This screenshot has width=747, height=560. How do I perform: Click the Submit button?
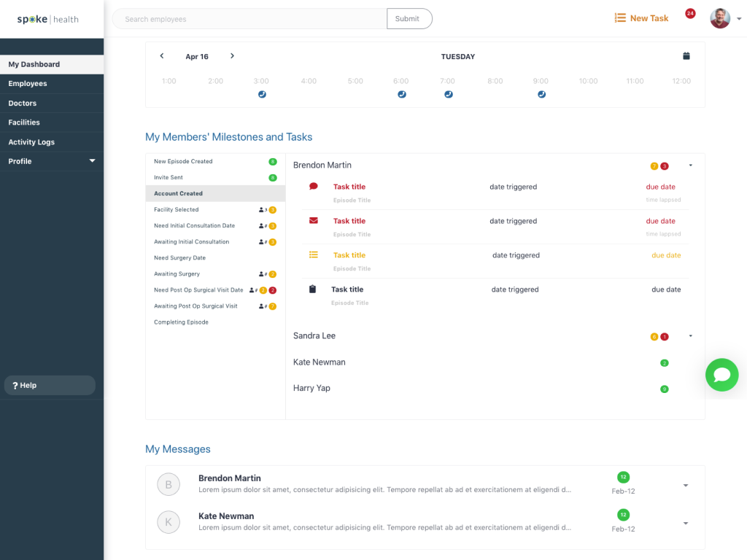(409, 18)
